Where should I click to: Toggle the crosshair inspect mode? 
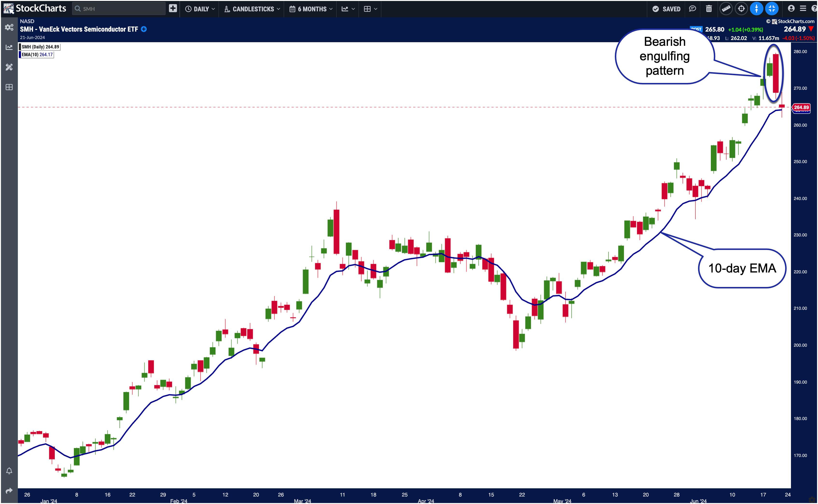741,9
